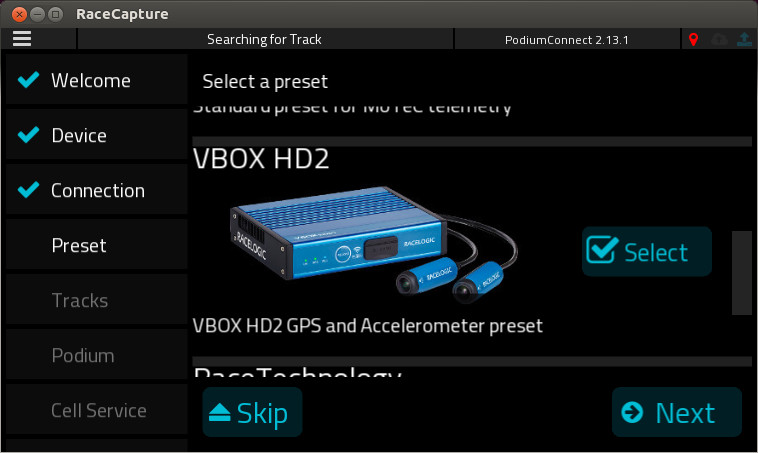
Task: Click the red GPS location pin icon
Action: [693, 40]
